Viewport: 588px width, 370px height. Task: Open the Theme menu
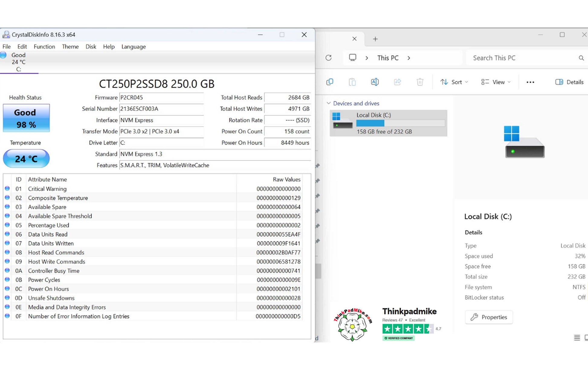[x=70, y=47]
